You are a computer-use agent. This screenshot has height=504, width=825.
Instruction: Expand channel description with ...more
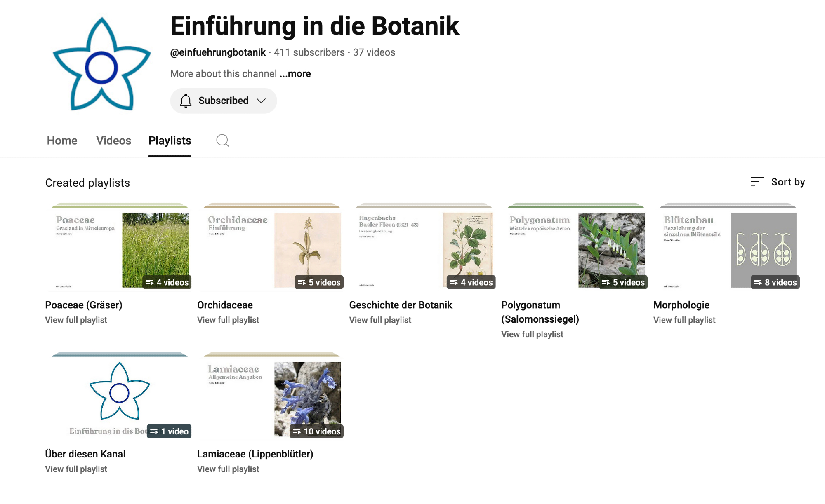tap(295, 74)
